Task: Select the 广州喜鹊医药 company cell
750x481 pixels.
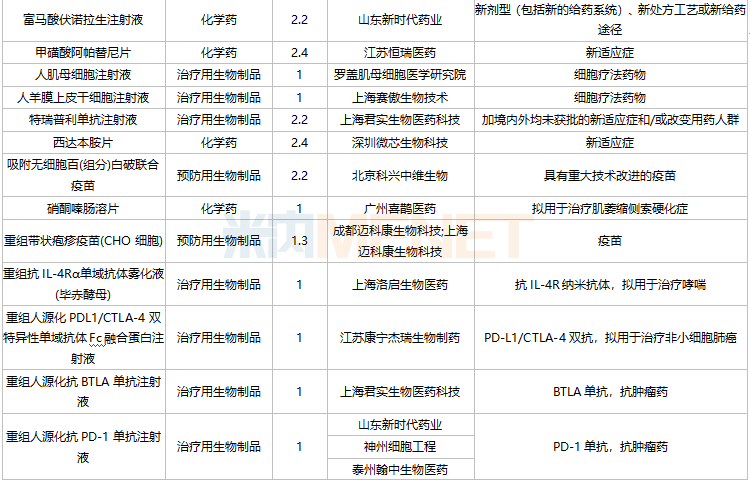Action: pos(399,209)
